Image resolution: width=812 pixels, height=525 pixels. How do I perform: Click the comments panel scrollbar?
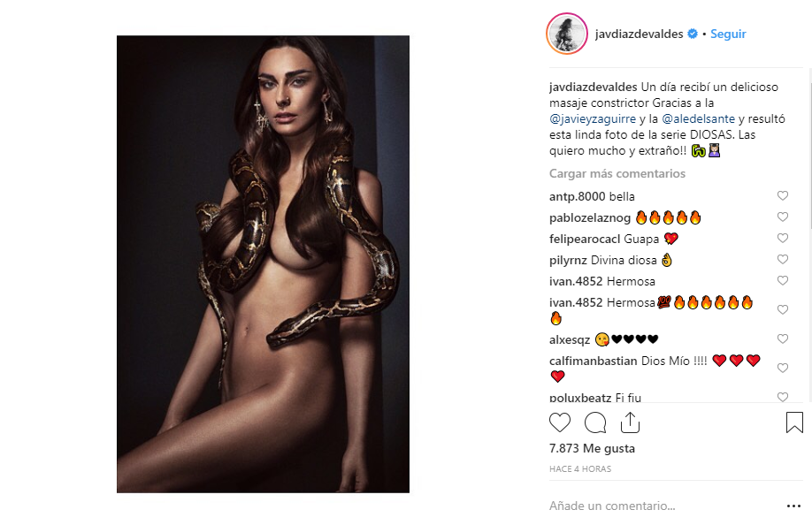[809, 149]
